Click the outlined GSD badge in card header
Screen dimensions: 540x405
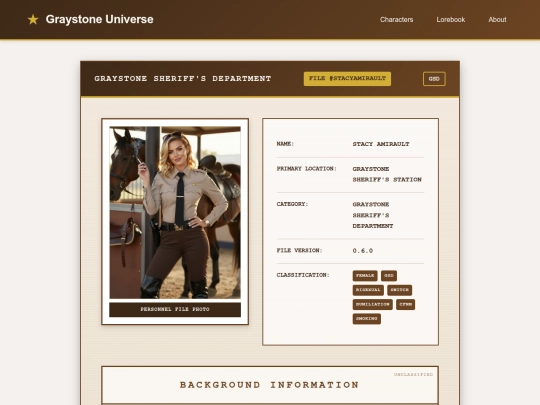tap(434, 79)
